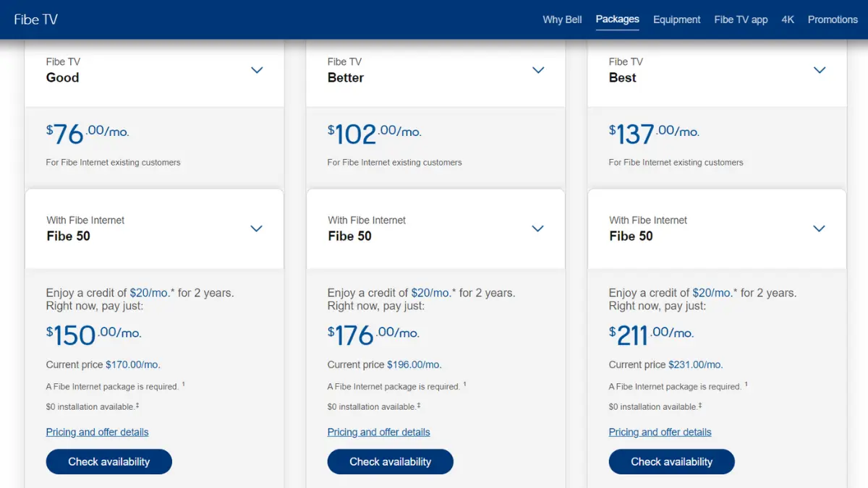Click the Fibe TV header title
The height and width of the screenshot is (488, 868).
coord(35,20)
